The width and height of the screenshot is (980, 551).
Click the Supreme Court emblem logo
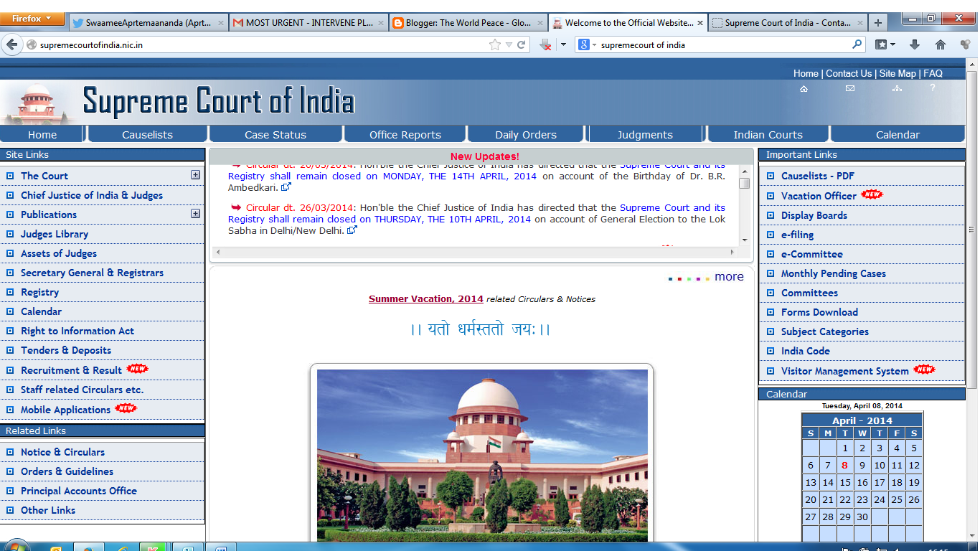pyautogui.click(x=38, y=103)
